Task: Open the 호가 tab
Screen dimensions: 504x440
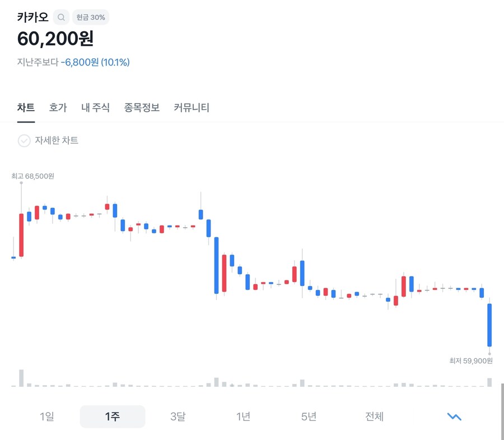Action: [x=58, y=107]
